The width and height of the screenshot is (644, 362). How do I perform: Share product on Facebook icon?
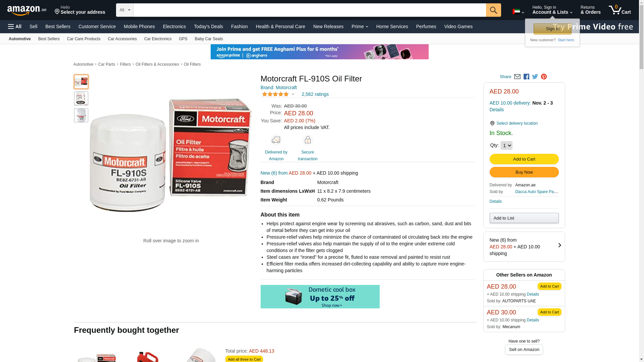point(526,77)
